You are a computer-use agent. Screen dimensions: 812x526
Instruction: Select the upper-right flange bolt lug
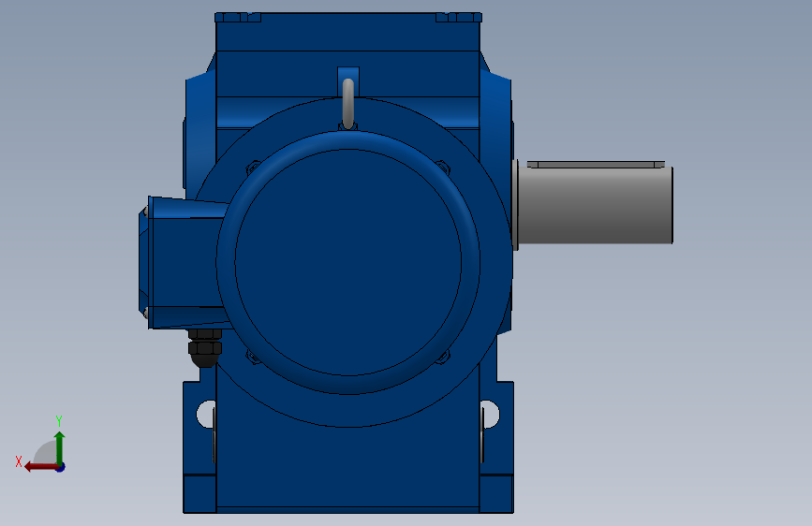click(x=443, y=168)
